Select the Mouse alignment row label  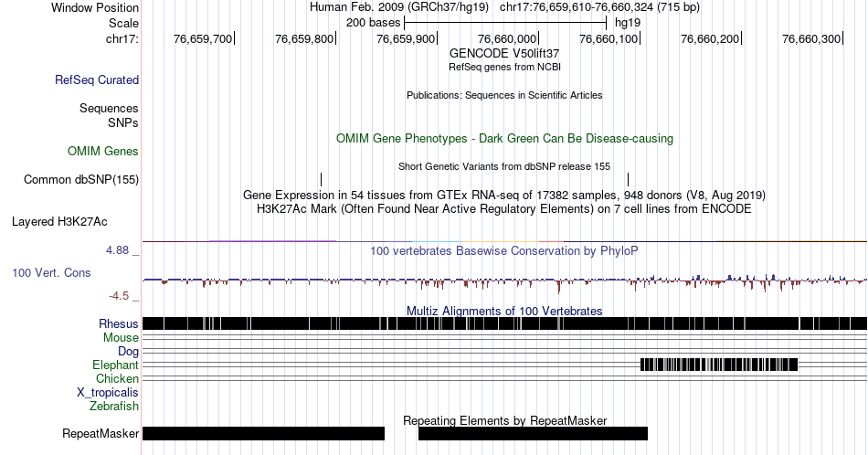point(121,338)
